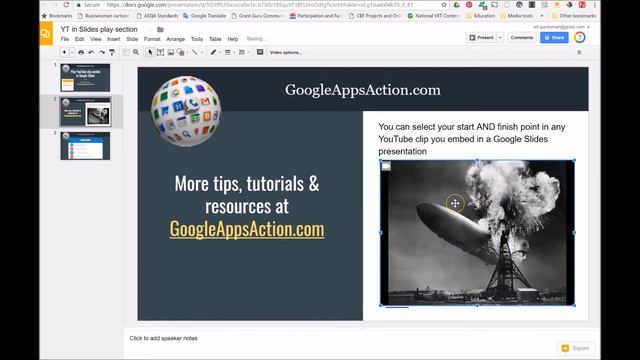The image size is (640, 360).
Task: Click the Present button
Action: (x=481, y=38)
